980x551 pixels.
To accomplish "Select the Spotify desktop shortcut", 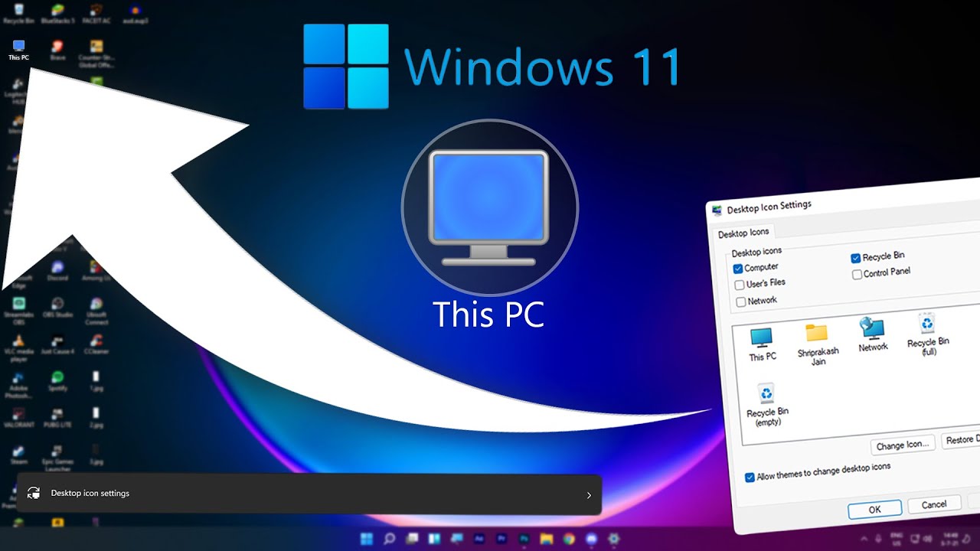I will (57, 381).
